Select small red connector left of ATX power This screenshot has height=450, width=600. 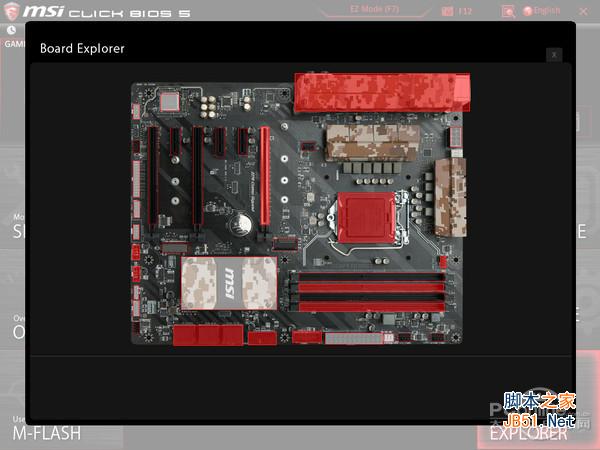(x=307, y=338)
